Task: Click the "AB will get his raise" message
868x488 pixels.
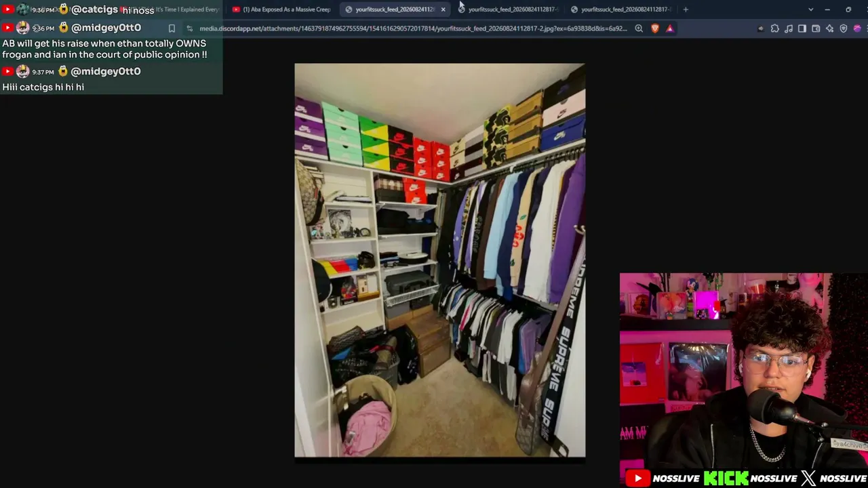Action: [x=104, y=49]
